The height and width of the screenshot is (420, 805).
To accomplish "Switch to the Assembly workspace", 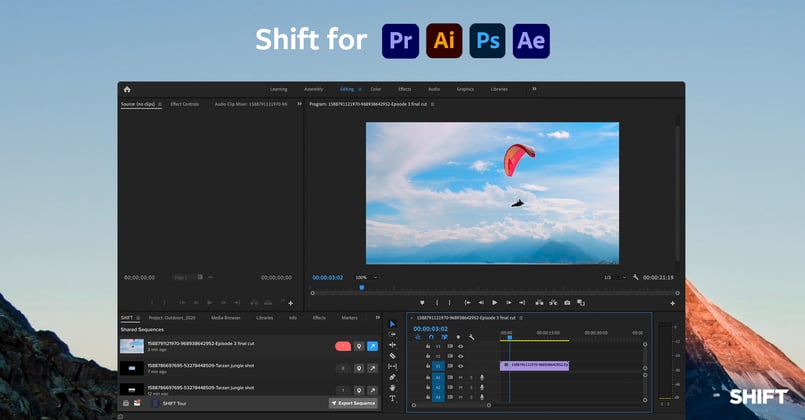I will (x=314, y=89).
